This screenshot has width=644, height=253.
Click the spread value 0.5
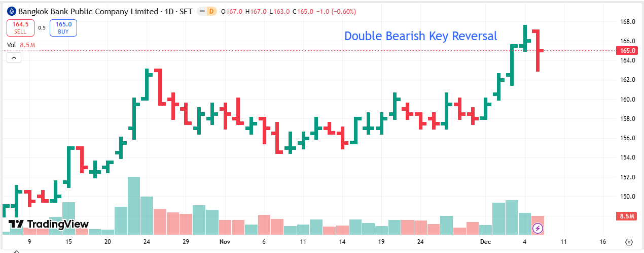[42, 28]
